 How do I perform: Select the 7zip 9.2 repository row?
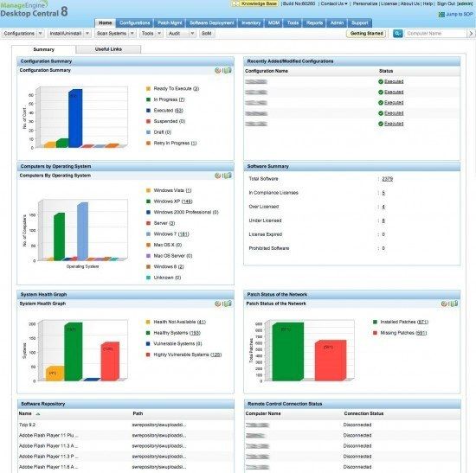click(126, 425)
